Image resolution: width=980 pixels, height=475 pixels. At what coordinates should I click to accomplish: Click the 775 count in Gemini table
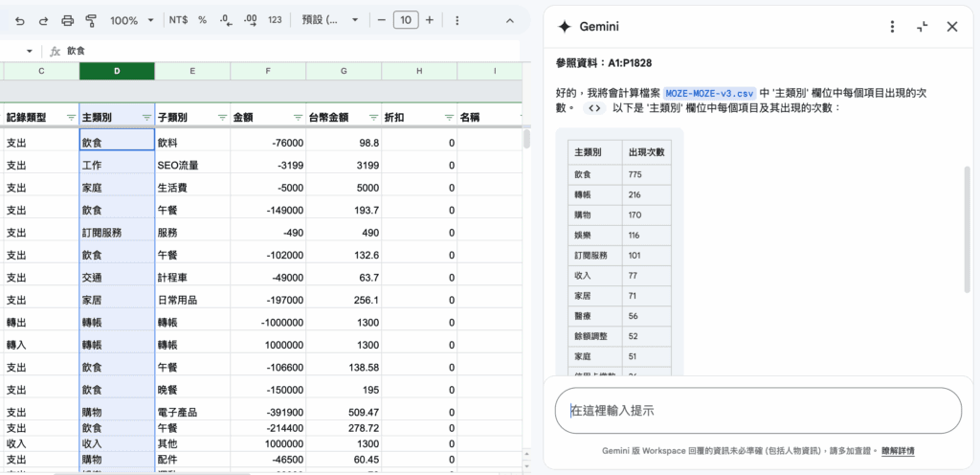coord(647,174)
